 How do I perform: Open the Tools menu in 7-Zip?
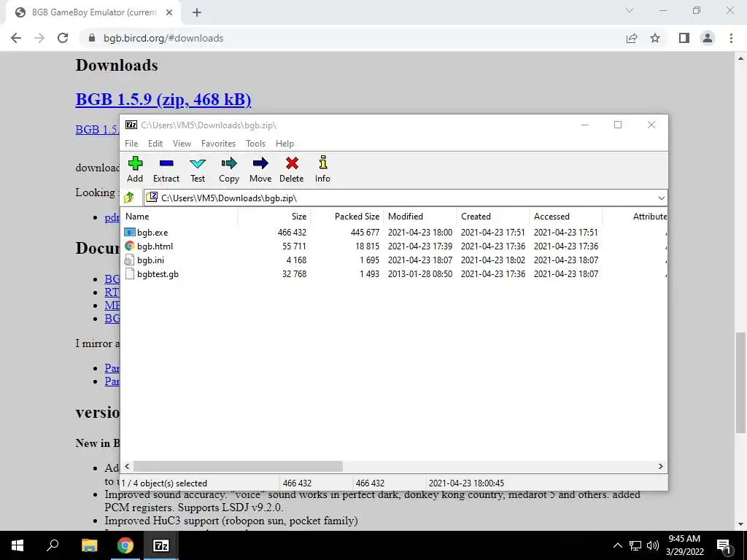tap(255, 144)
